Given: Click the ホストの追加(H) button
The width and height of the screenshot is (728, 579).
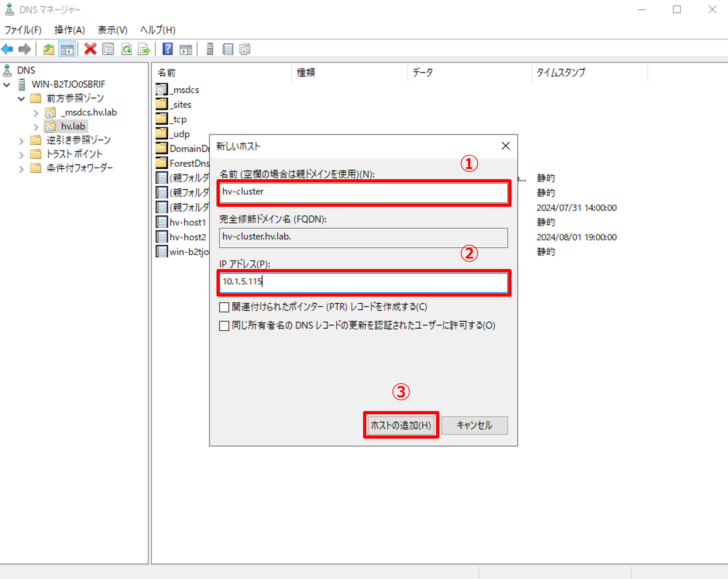Looking at the screenshot, I should point(401,425).
